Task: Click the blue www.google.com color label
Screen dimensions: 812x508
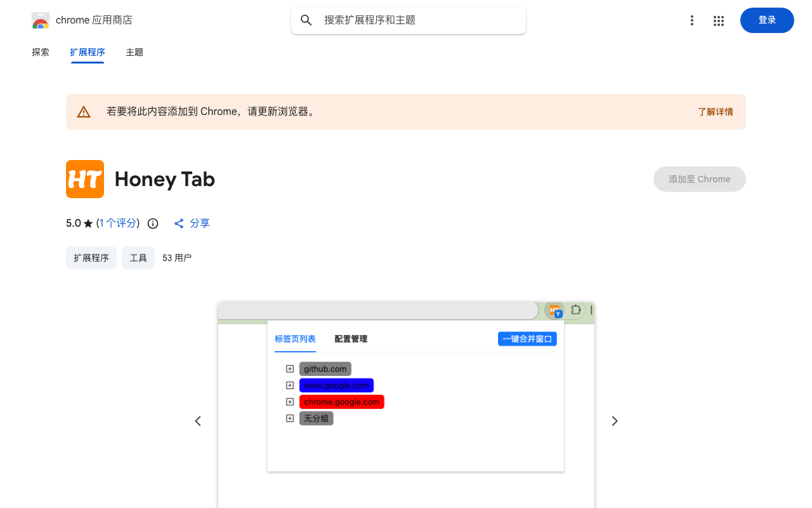Action: click(336, 385)
